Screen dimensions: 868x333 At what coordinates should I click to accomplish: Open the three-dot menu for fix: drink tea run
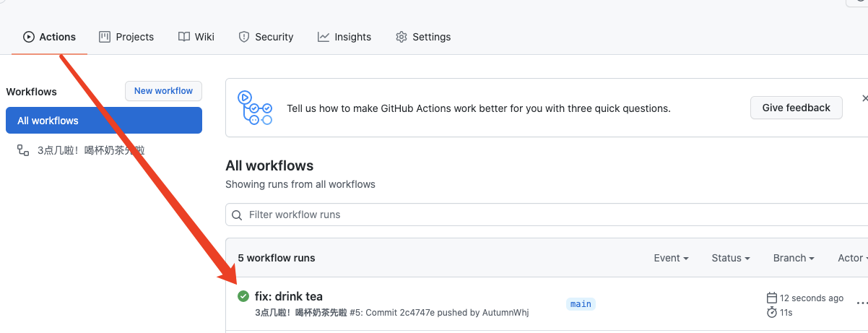point(862,303)
